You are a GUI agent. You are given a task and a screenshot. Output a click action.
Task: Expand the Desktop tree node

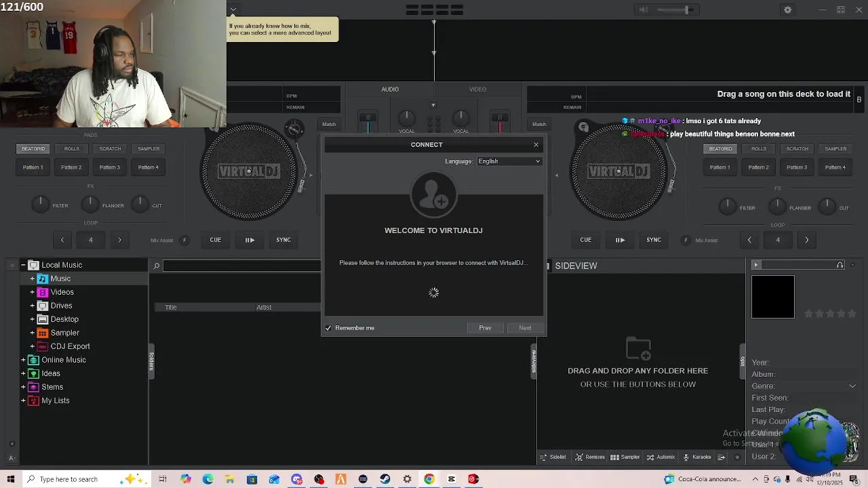[32, 319]
